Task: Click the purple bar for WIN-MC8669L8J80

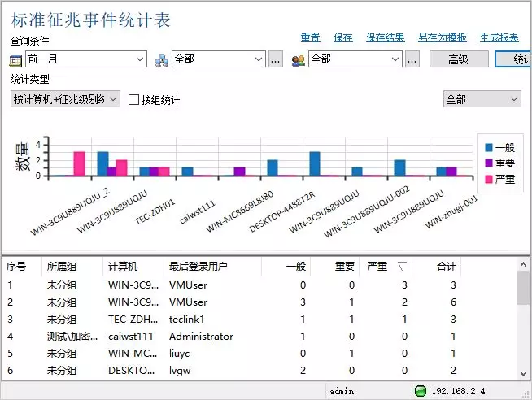Action: (239, 172)
